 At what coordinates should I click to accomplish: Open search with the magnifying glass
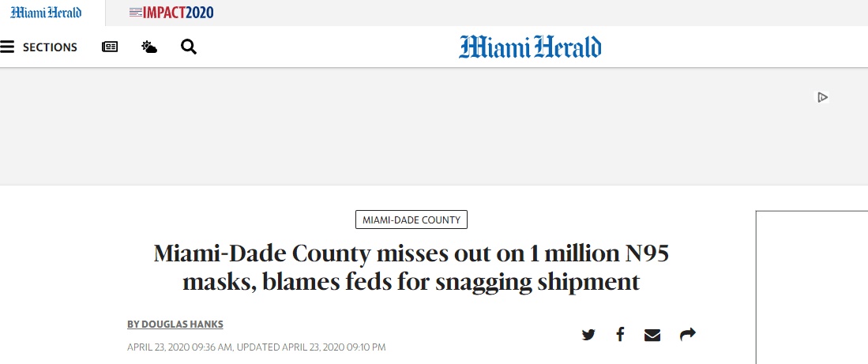(189, 47)
